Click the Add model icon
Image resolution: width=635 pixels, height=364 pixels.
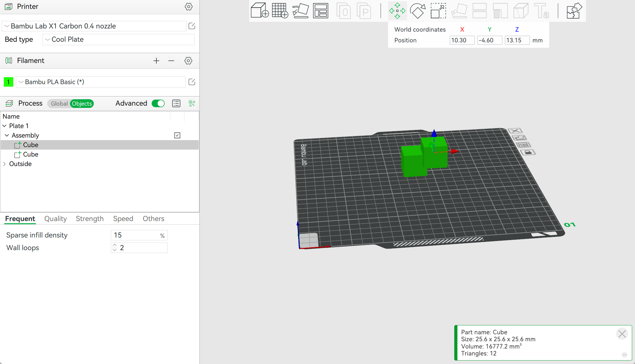pyautogui.click(x=260, y=10)
